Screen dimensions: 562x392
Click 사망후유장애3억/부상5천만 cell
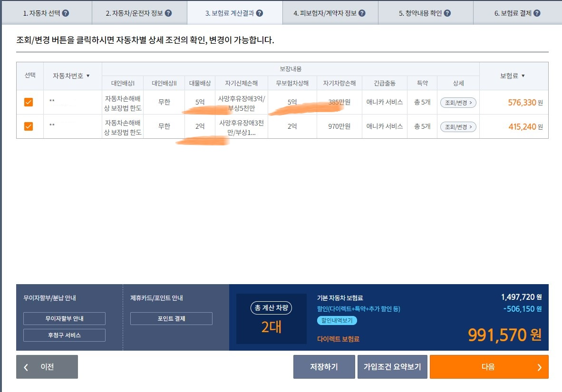(242, 103)
